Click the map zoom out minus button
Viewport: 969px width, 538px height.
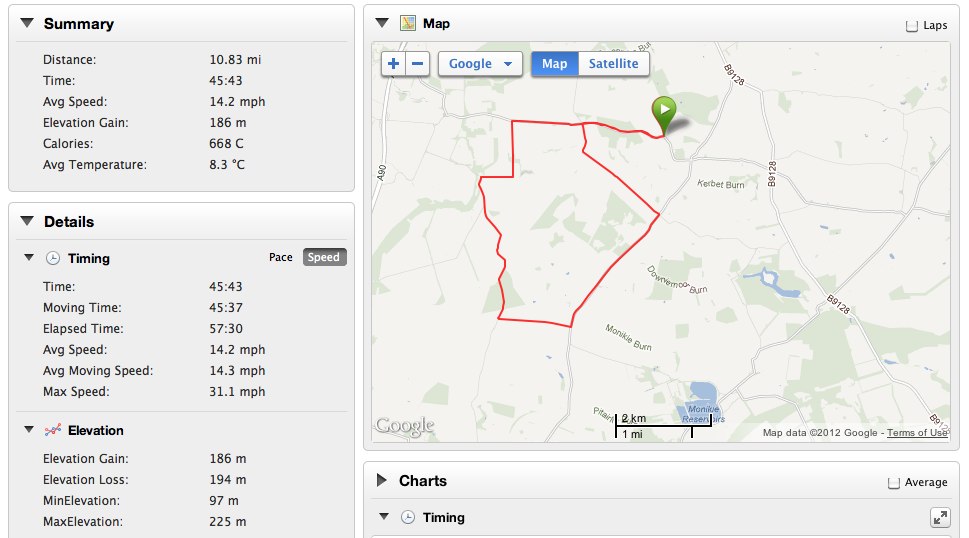coord(418,64)
